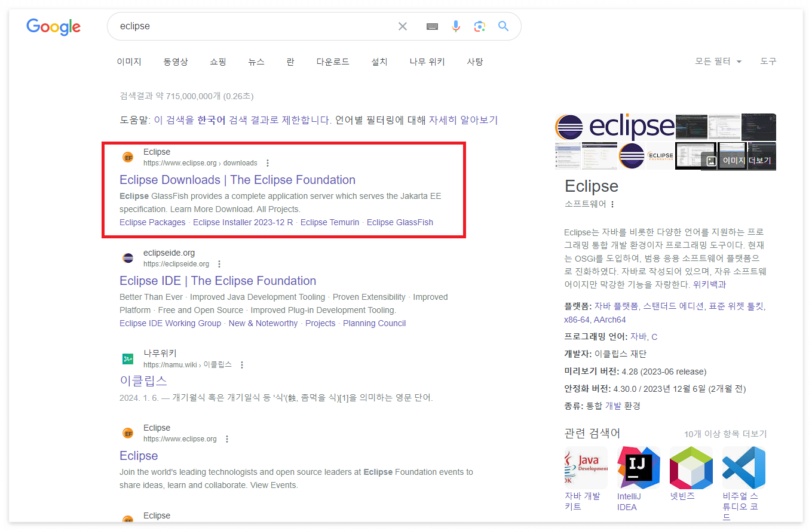Image resolution: width=812 pixels, height=531 pixels.
Task: Open the Java 개발 키트 related search
Action: 586,478
